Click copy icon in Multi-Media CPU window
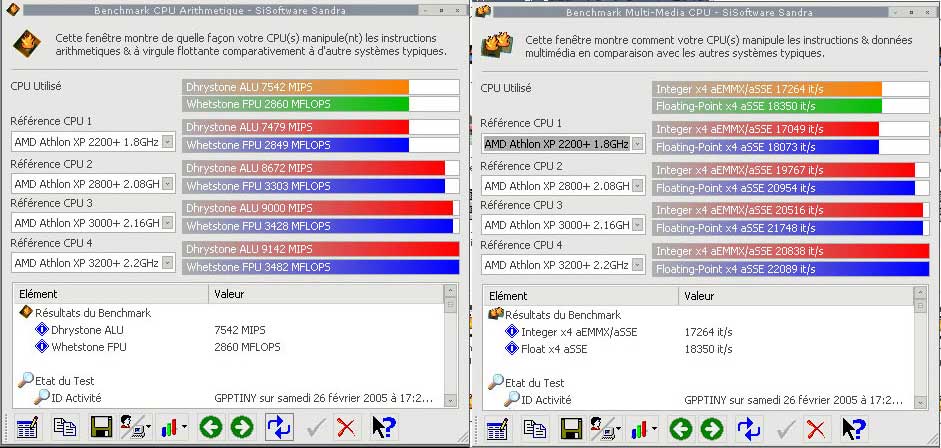Viewport: 941px width, 448px height. (x=535, y=429)
